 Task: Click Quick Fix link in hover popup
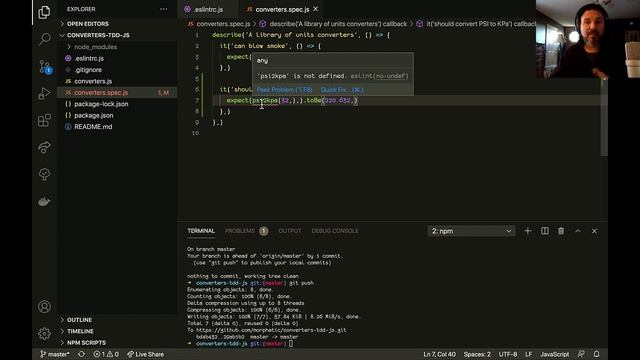342,89
